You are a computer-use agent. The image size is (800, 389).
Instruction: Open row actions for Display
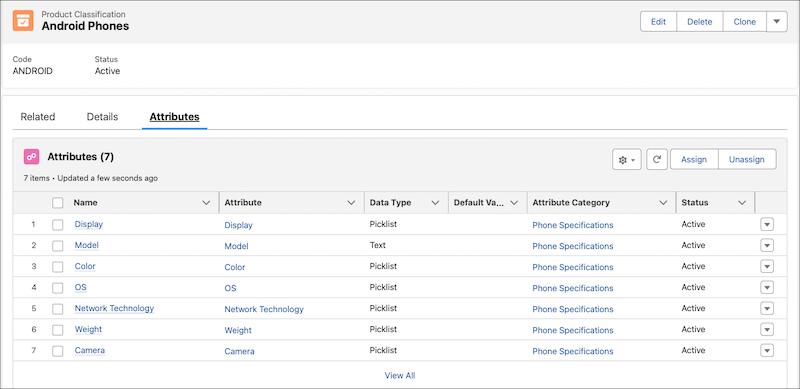pos(767,225)
